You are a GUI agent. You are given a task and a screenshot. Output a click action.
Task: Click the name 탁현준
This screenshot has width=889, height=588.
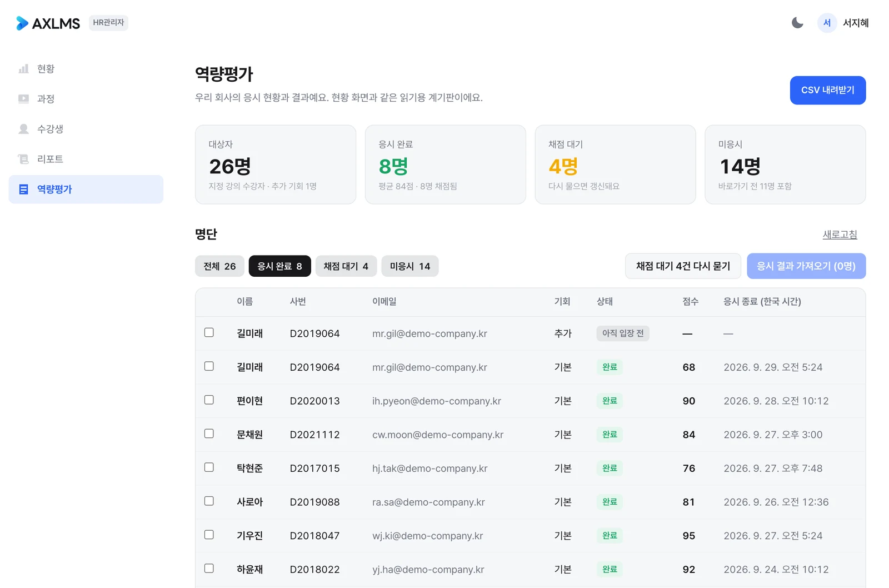click(250, 469)
